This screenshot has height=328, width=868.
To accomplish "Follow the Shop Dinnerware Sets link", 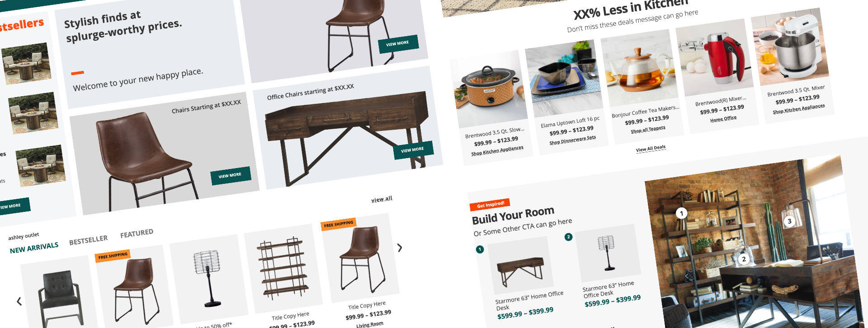I will [572, 140].
